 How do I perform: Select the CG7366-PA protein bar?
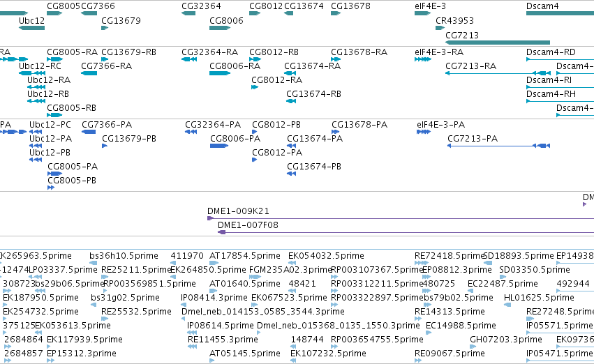click(89, 132)
